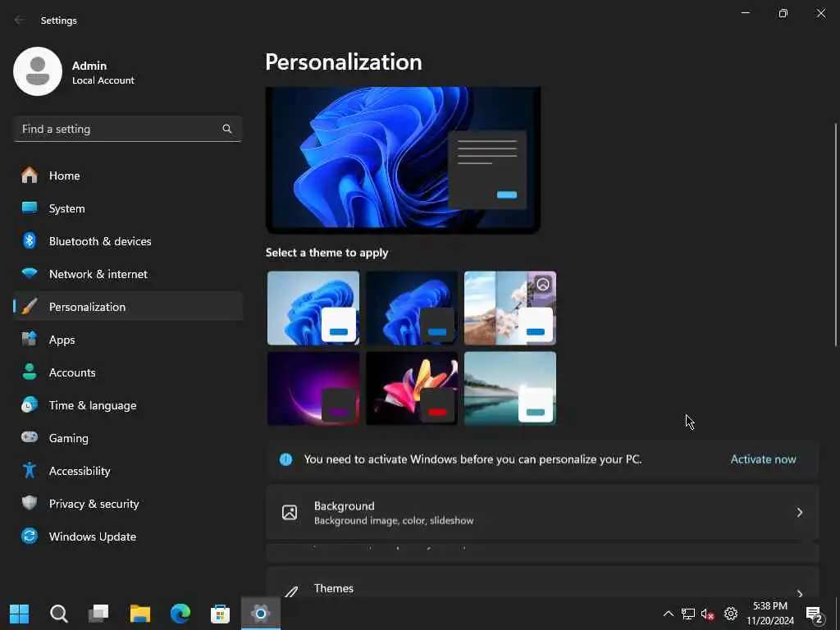Open System settings
Image resolution: width=840 pixels, height=630 pixels.
[x=128, y=208]
